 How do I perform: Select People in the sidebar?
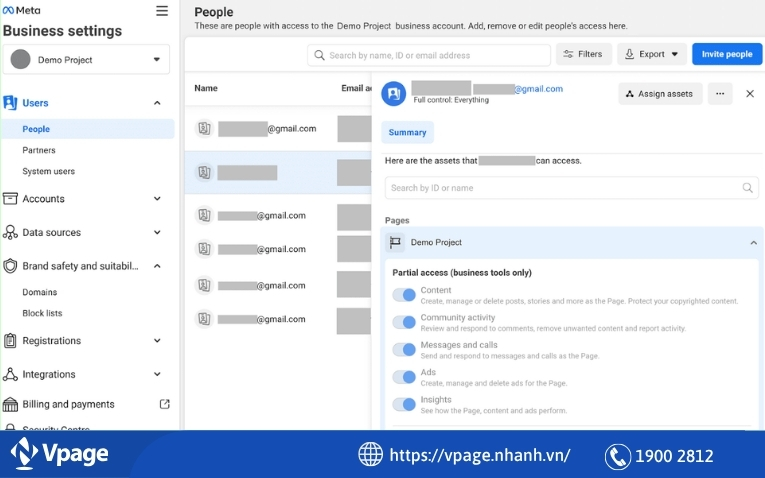(88, 129)
